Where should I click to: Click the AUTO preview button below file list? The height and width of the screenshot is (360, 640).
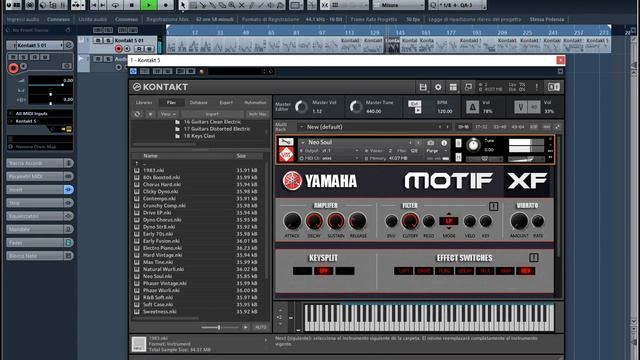tap(260, 327)
